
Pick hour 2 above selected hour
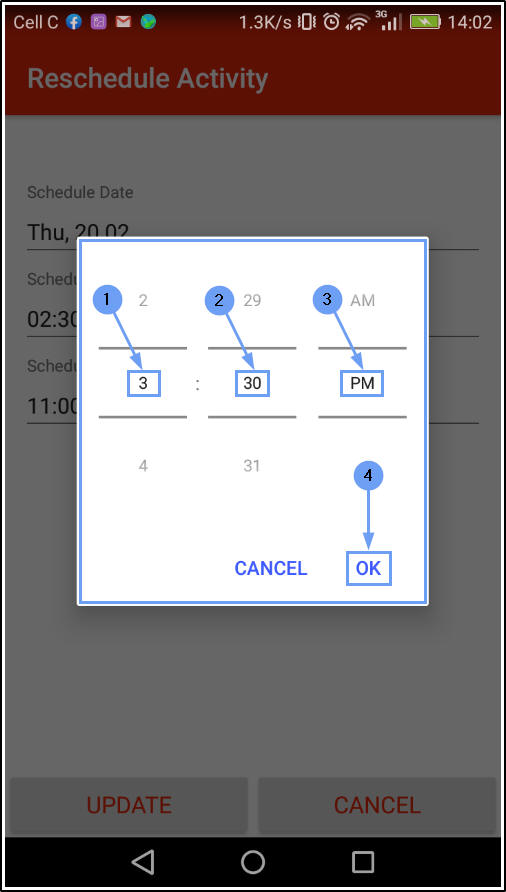(x=143, y=300)
